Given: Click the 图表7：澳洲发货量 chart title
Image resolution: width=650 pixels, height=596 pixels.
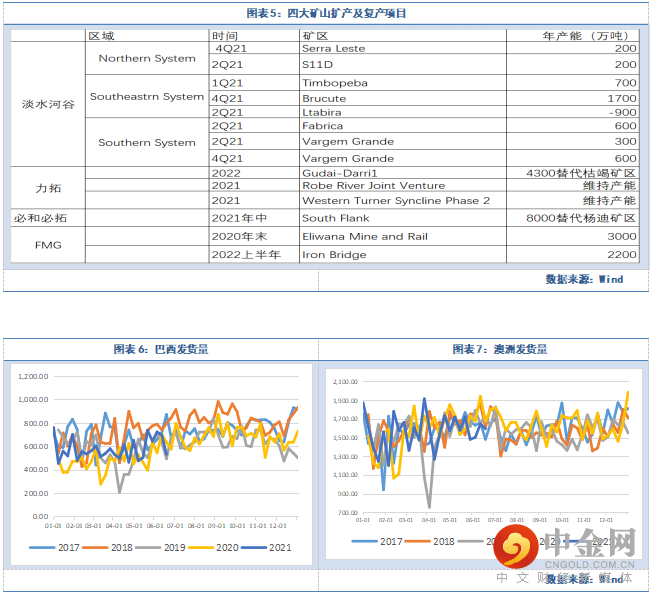Looking at the screenshot, I should (484, 349).
